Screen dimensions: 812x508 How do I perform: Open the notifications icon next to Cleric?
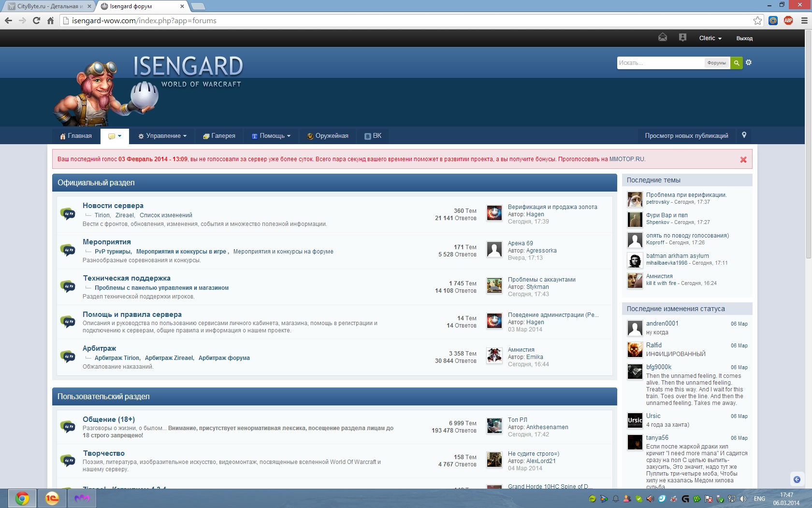tap(682, 38)
